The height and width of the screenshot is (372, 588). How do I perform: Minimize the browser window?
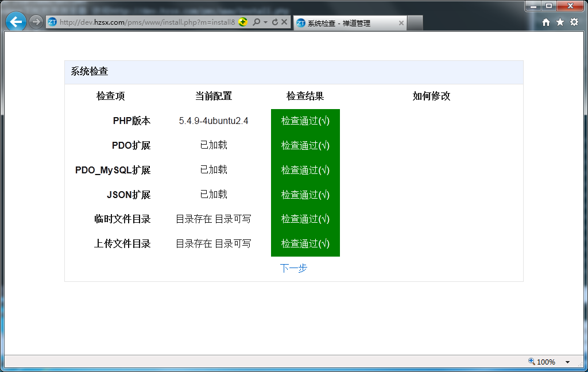pos(533,6)
